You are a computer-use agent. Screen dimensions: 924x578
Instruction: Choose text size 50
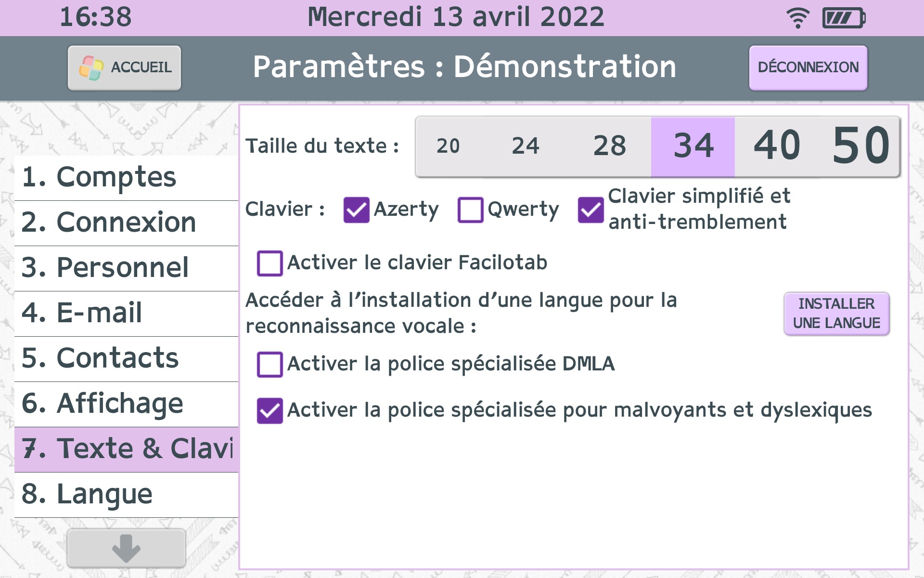(861, 146)
